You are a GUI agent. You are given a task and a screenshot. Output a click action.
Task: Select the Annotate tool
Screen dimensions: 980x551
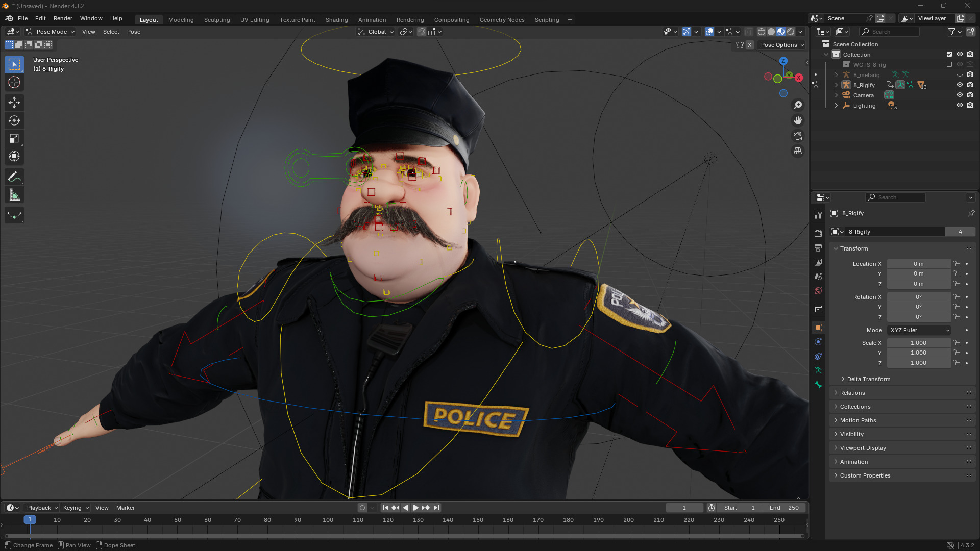14,177
